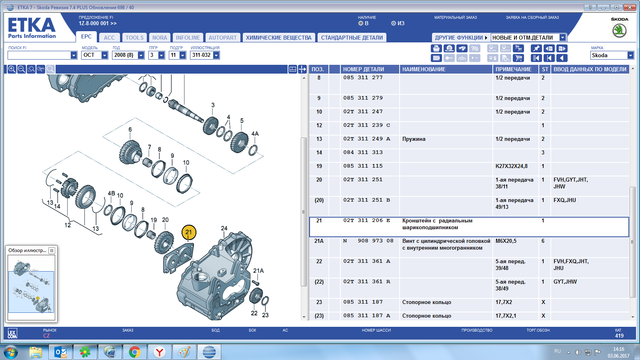Screen dimensions: 640x360
Task: Click the shopping cart order icon
Action: click(x=518, y=58)
